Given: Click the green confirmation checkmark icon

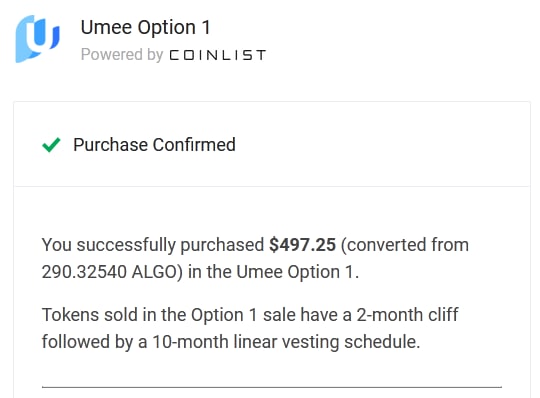Looking at the screenshot, I should (x=51, y=145).
